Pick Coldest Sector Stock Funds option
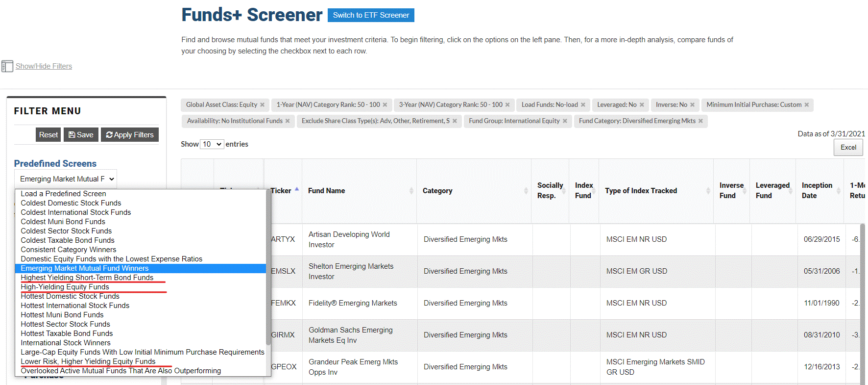Image resolution: width=868 pixels, height=385 pixels. (141, 231)
